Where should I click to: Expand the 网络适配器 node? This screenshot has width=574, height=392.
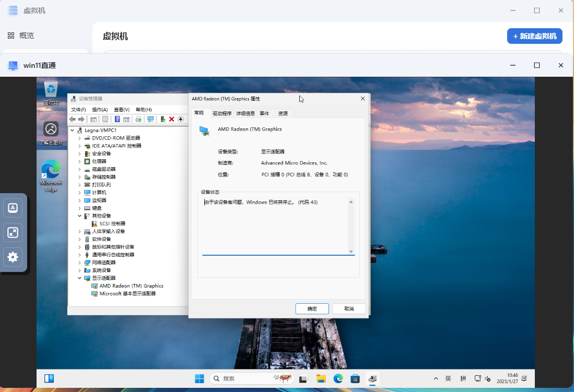coord(79,263)
